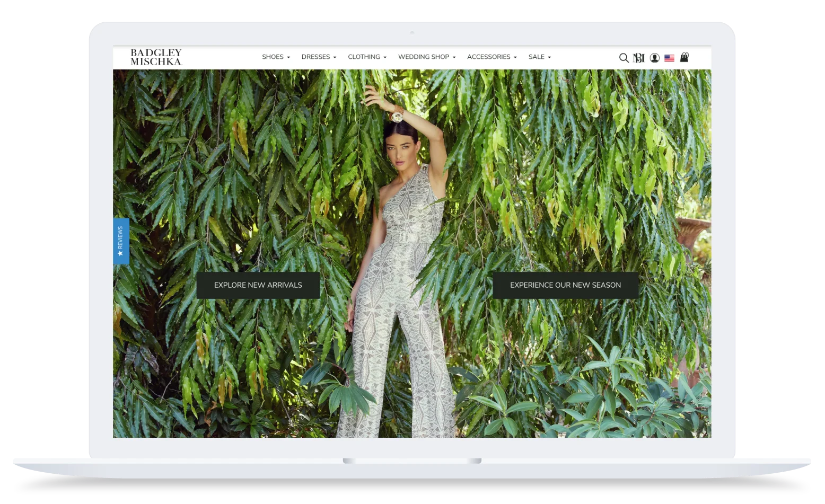Image resolution: width=825 pixels, height=504 pixels.
Task: Expand the Sale dropdown arrow
Action: (549, 57)
